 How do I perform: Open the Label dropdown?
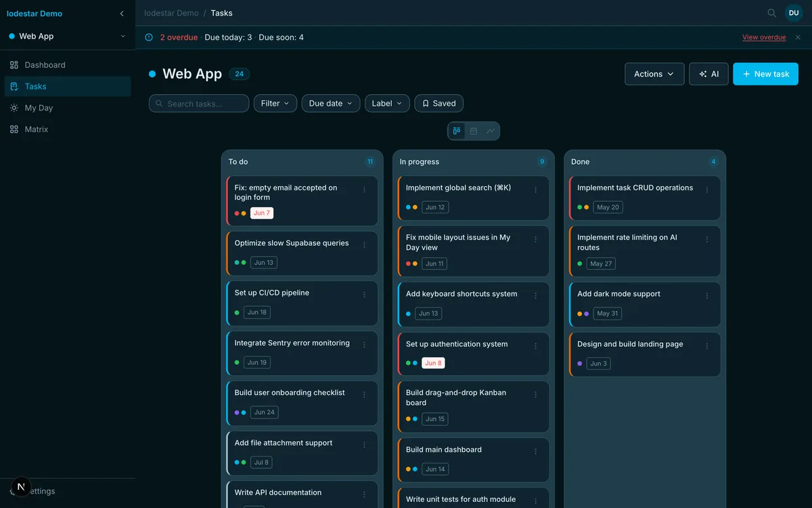(x=387, y=104)
